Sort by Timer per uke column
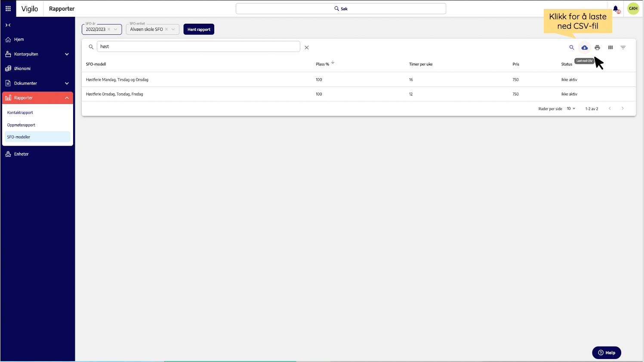 [x=421, y=64]
